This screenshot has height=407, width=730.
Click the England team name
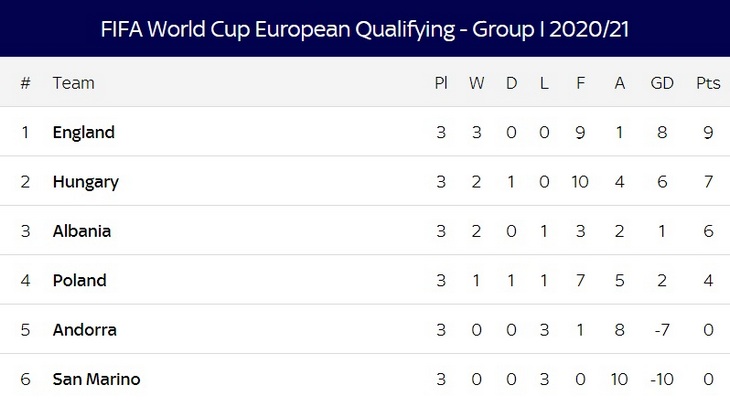(x=84, y=132)
